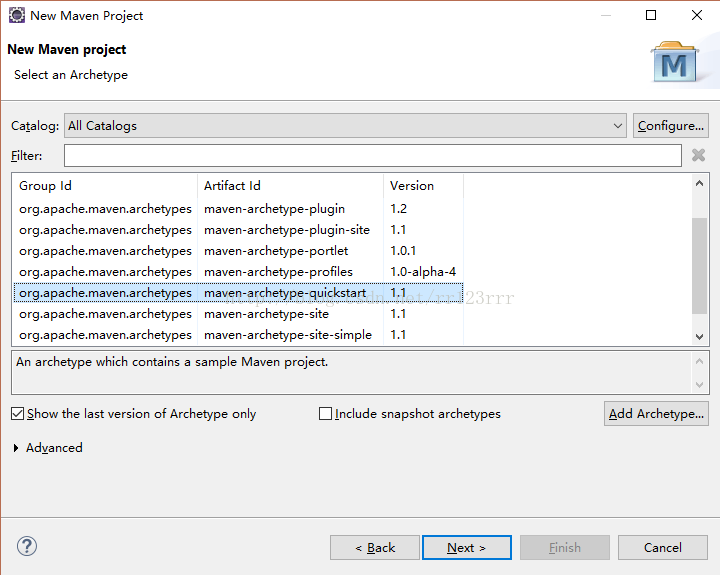Click version 1.0-alpha-4 cell
720x575 pixels.
pyautogui.click(x=423, y=272)
